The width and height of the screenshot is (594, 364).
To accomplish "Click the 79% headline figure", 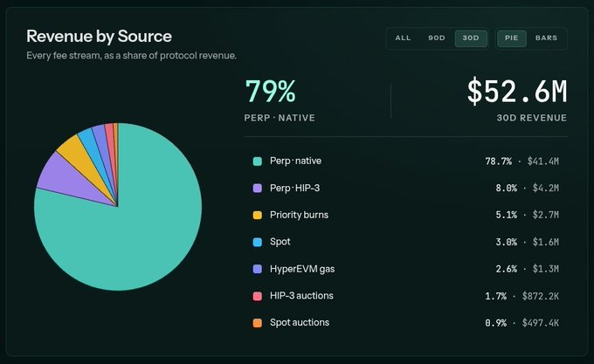I will pos(270,91).
